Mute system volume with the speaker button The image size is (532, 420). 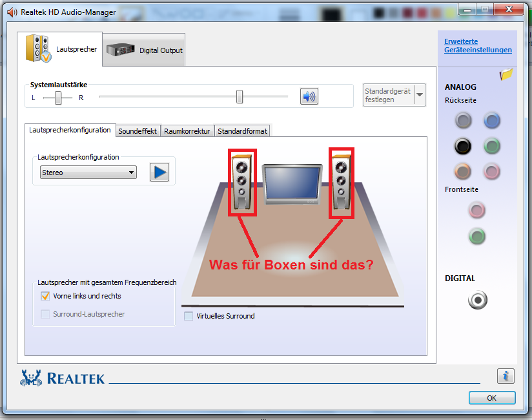pyautogui.click(x=309, y=96)
